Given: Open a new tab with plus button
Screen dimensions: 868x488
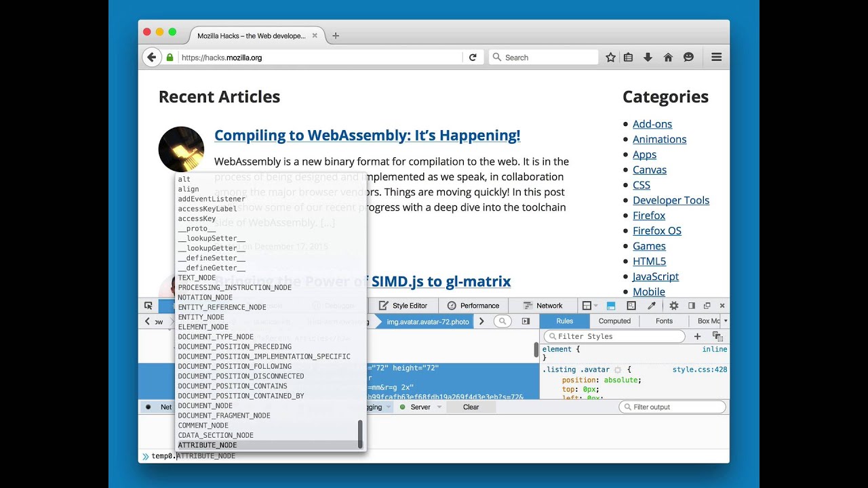Looking at the screenshot, I should click(x=336, y=36).
